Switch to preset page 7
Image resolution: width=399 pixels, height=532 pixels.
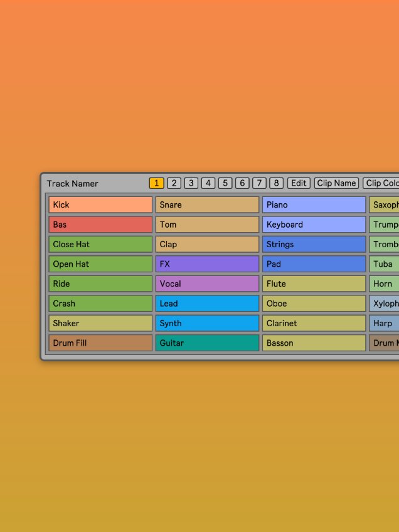[x=259, y=183]
